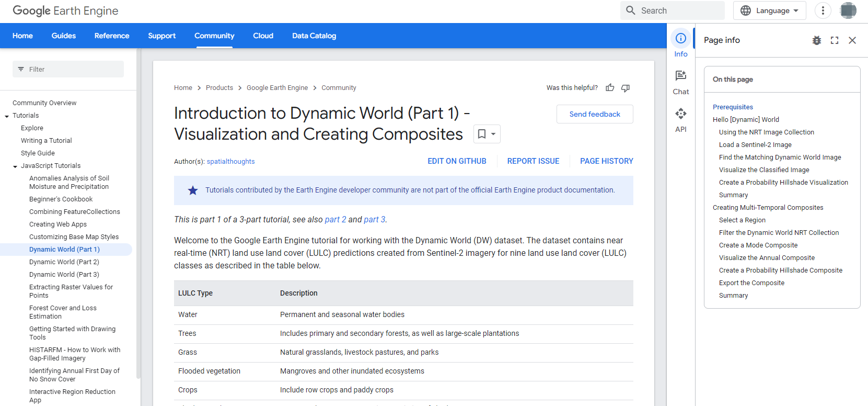Jump to Hello [Dynamic] World section

click(746, 120)
